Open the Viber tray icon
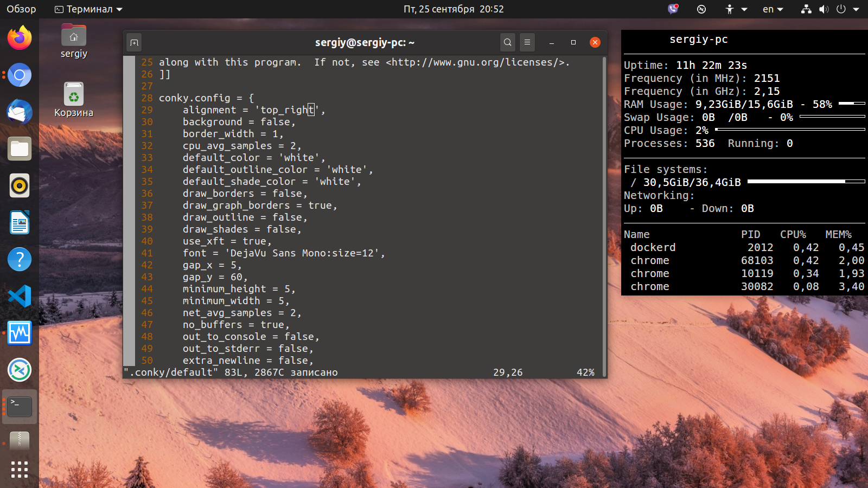The width and height of the screenshot is (868, 488). tap(673, 9)
